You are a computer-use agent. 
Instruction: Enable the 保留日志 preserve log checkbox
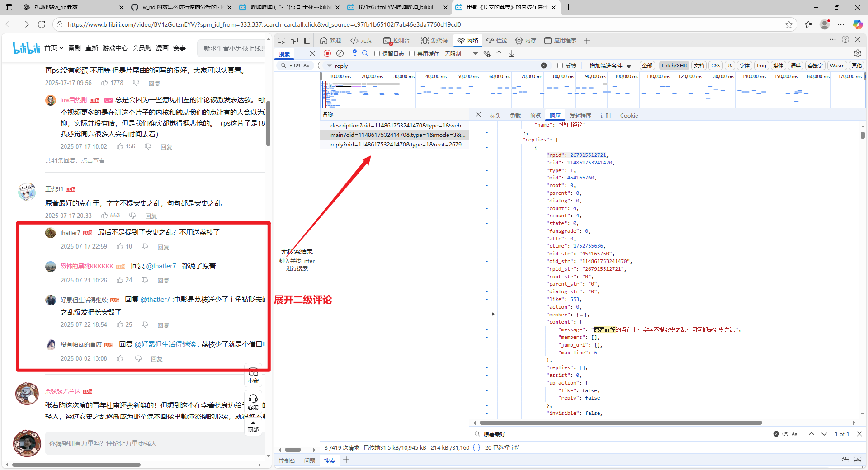click(x=377, y=53)
